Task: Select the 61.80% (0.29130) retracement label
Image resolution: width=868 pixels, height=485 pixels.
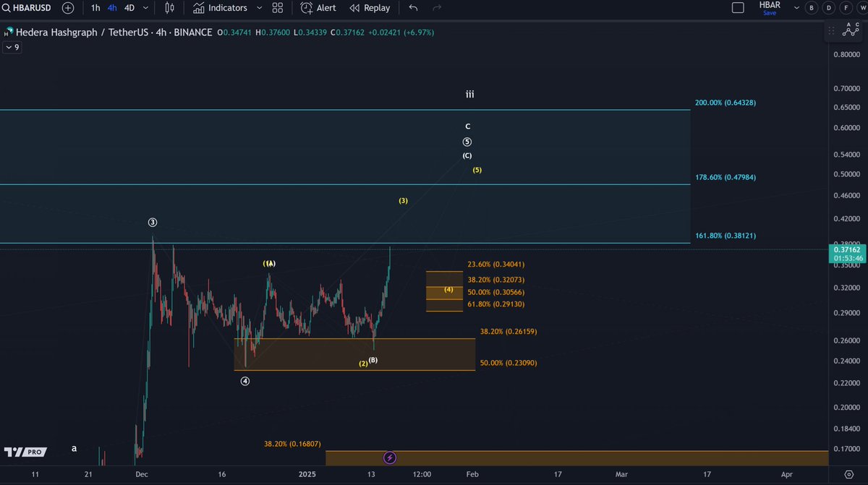Action: pyautogui.click(x=495, y=304)
